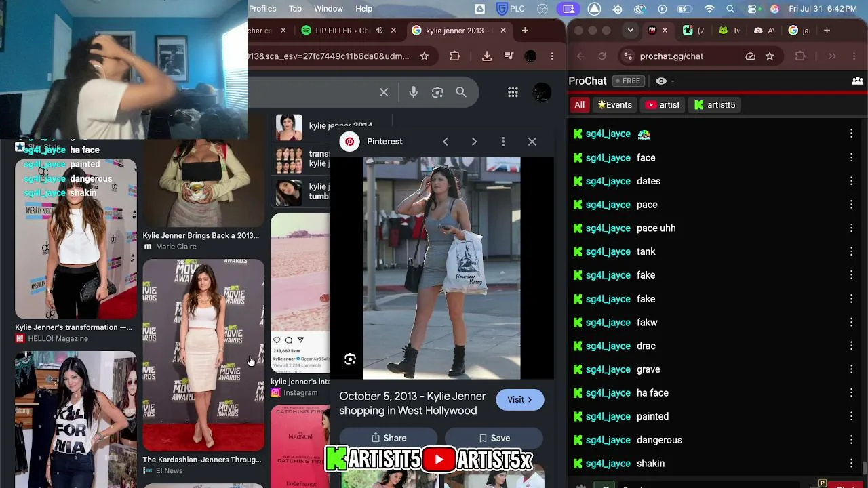Start Google voice search with microphone
868x488 pixels.
tap(413, 92)
